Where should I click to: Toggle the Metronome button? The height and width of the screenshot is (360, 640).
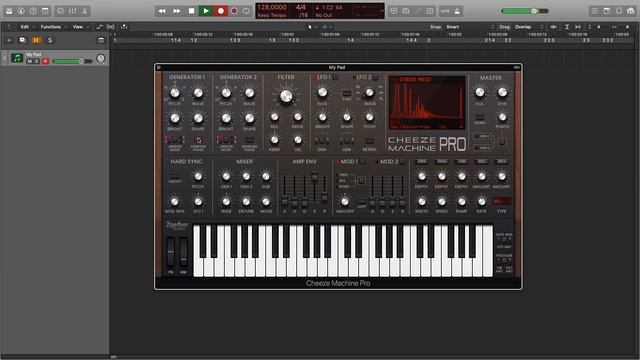[x=457, y=11]
